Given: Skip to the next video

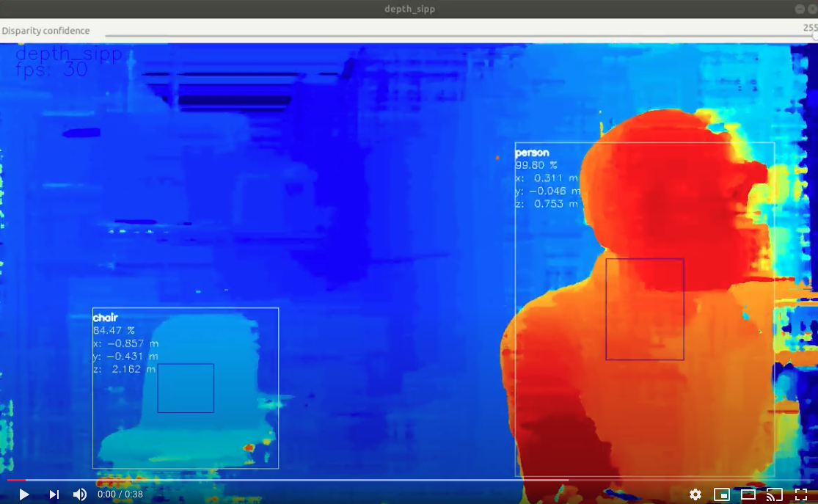Looking at the screenshot, I should click(x=52, y=494).
